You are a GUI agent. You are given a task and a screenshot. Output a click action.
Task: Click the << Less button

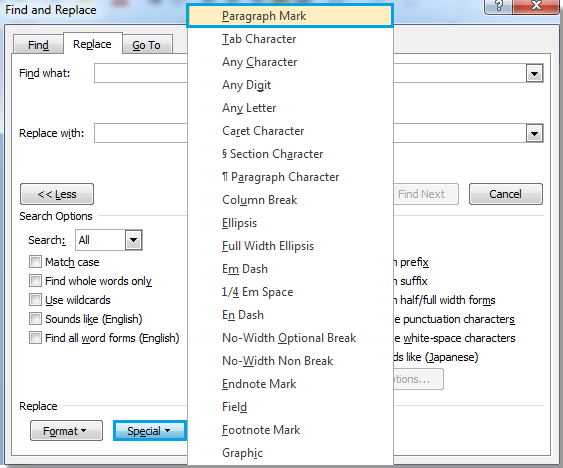57,194
